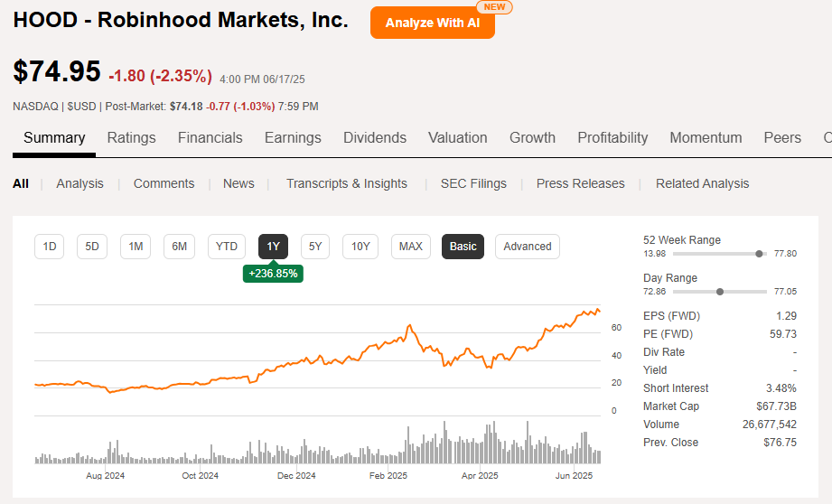Viewport: 832px width, 504px height.
Task: View Press Releases list
Action: tap(580, 183)
